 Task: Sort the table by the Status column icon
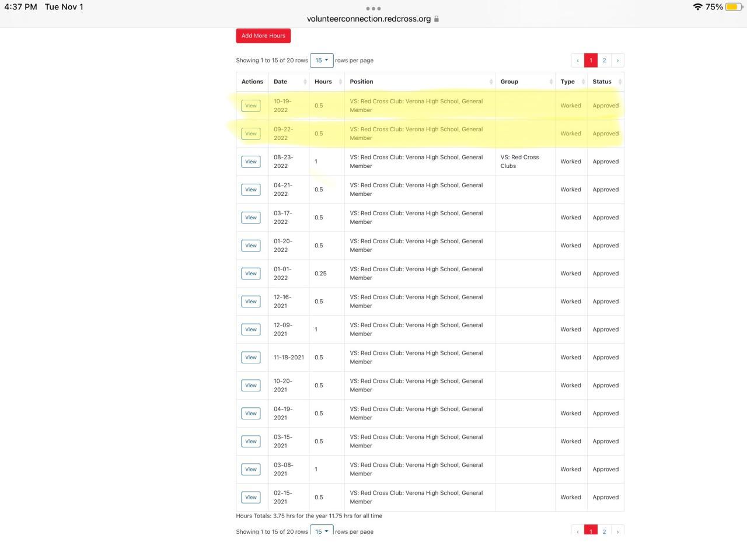620,82
